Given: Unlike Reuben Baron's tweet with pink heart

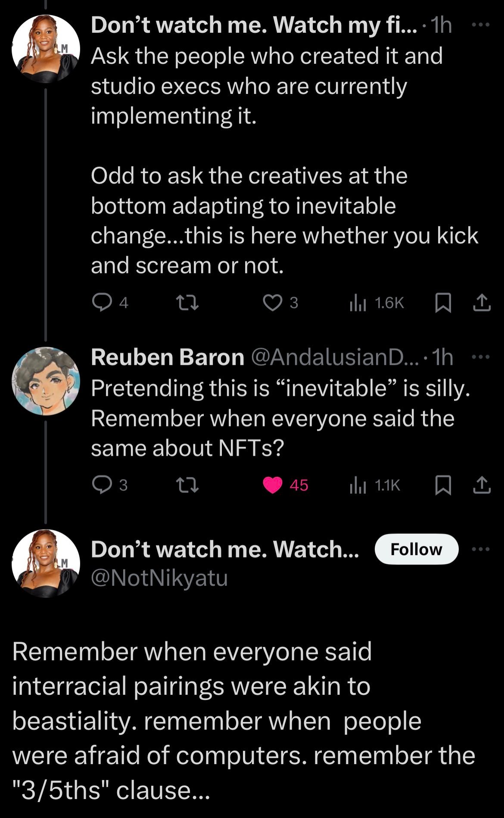Looking at the screenshot, I should coord(272,485).
